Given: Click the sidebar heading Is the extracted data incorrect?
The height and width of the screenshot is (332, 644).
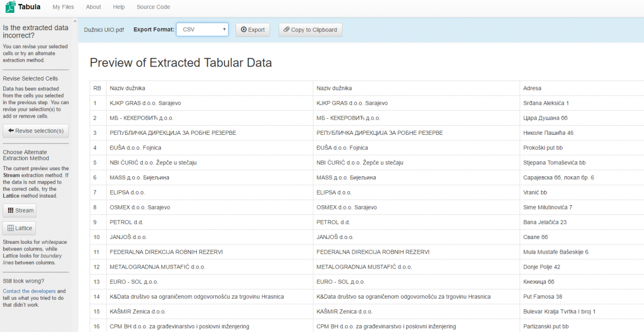Looking at the screenshot, I should click(35, 32).
